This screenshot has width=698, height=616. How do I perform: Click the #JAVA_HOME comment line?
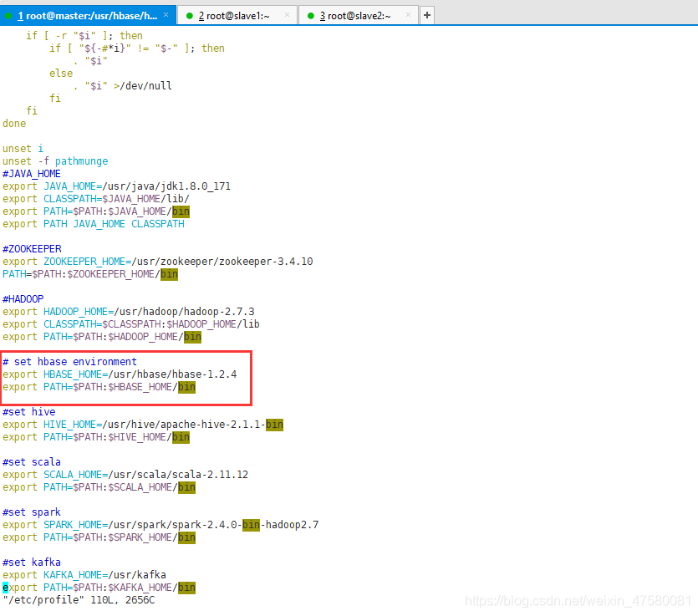tap(32, 174)
